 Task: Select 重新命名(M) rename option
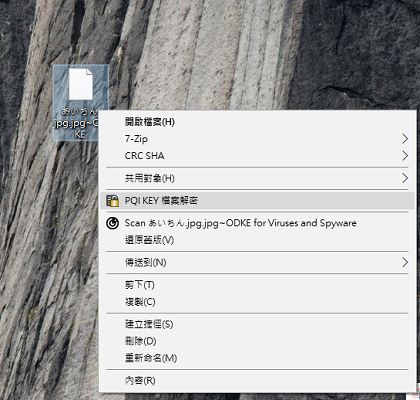[257, 358]
